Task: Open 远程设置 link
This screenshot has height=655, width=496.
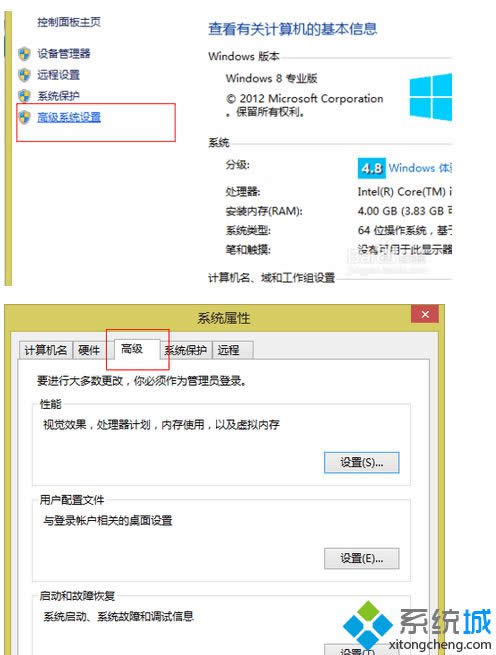Action: [59, 75]
